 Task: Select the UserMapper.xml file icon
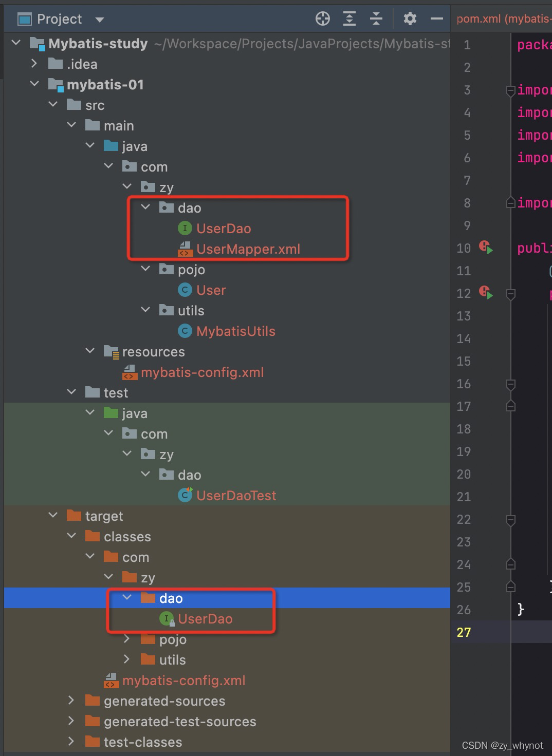point(185,249)
